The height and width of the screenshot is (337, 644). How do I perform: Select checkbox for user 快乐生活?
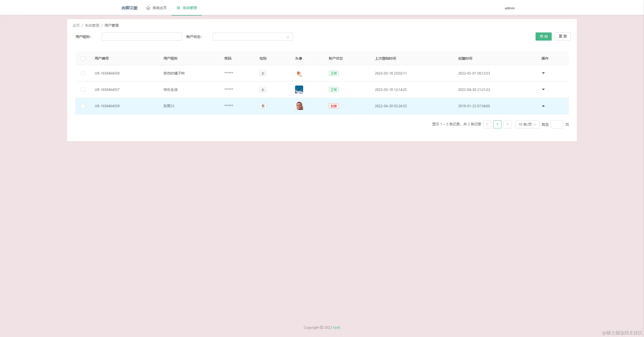[x=83, y=90]
